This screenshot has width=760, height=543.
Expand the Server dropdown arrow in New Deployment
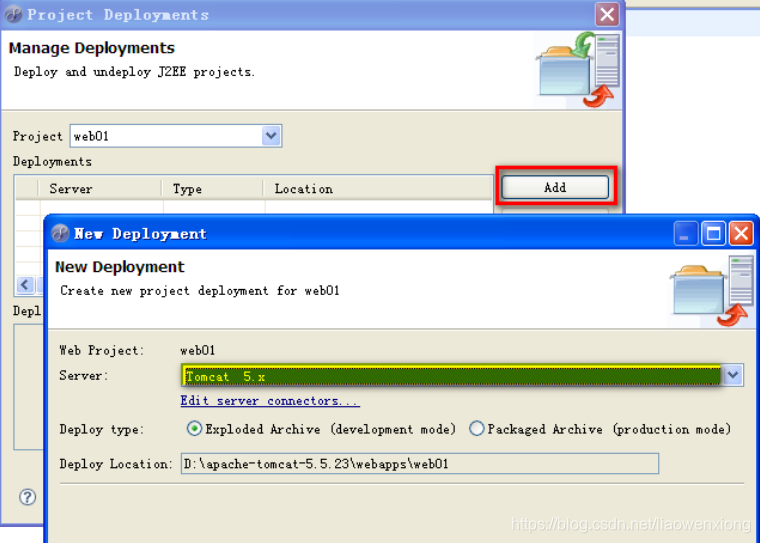pyautogui.click(x=733, y=375)
